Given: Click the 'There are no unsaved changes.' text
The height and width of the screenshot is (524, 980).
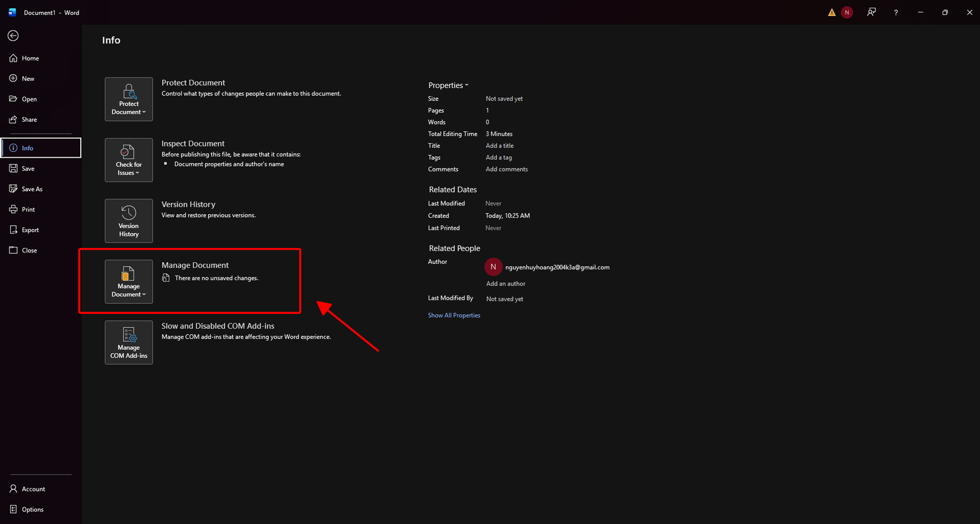Looking at the screenshot, I should pos(216,278).
